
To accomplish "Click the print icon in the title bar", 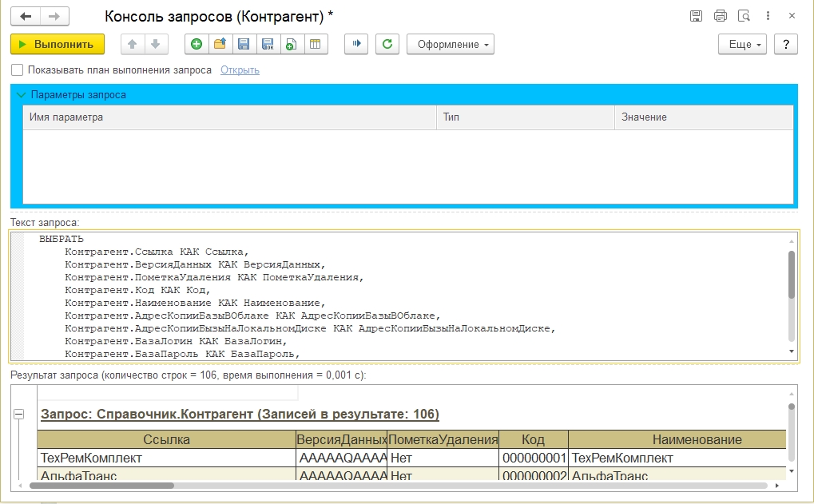I will click(x=720, y=16).
